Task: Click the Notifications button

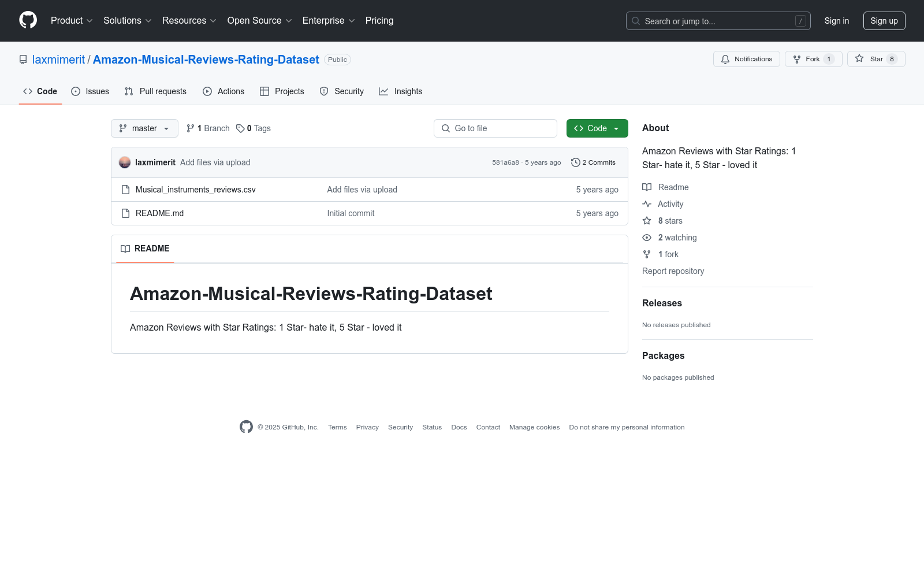Action: coord(747,59)
